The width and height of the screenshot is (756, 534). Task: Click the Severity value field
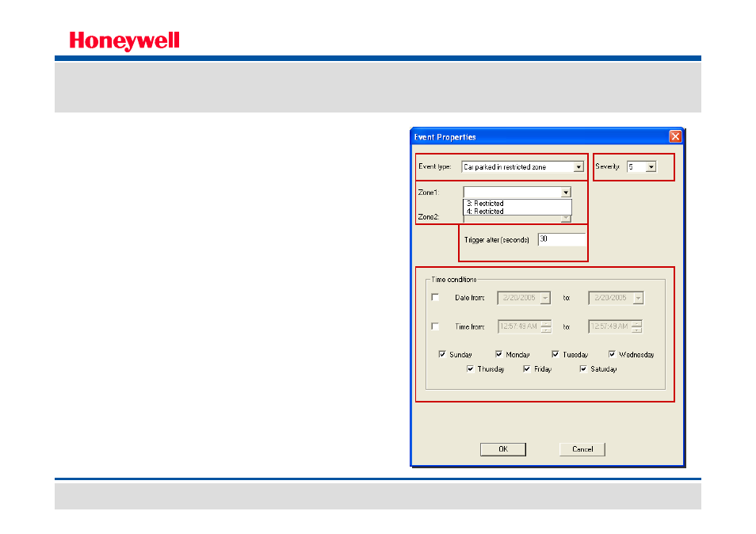click(x=636, y=166)
